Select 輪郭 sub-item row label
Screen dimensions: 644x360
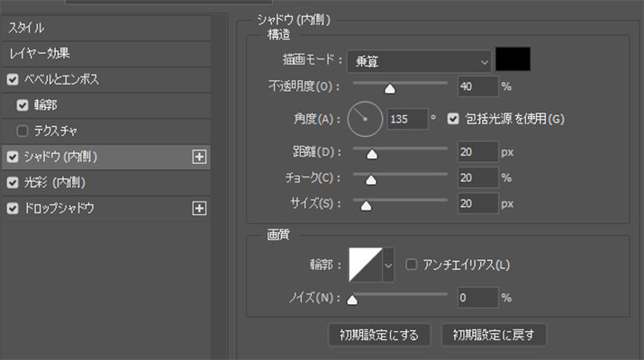(x=45, y=105)
